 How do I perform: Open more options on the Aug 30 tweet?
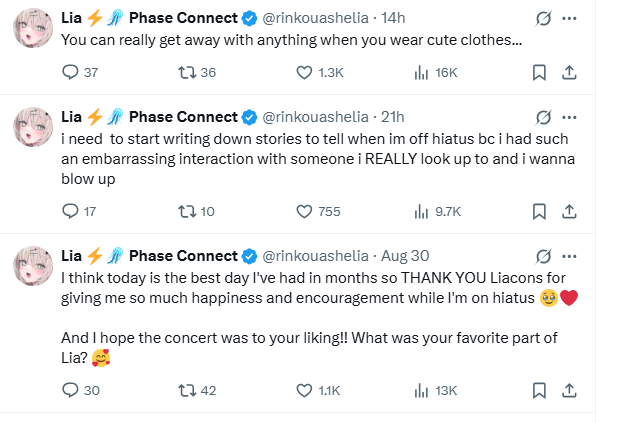point(569,255)
